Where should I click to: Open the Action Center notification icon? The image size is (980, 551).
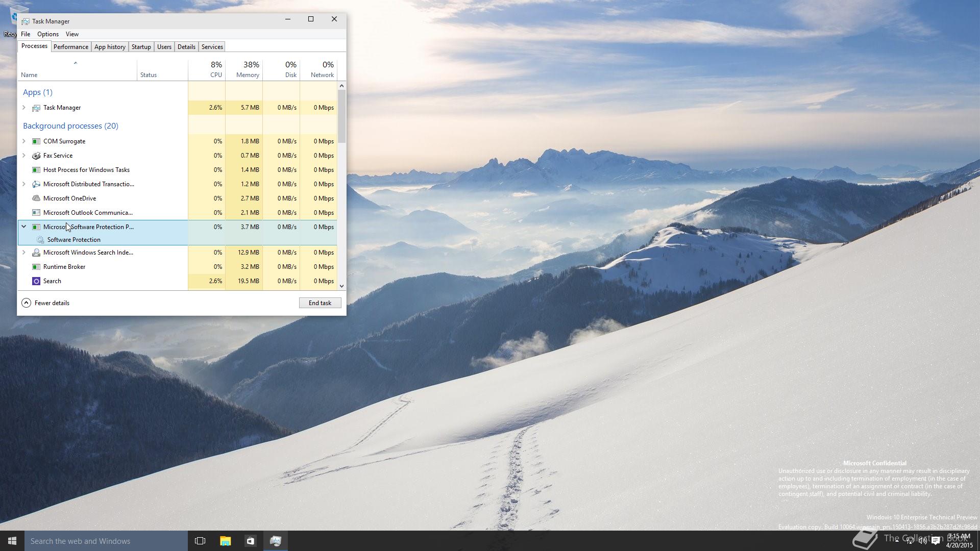pos(936,541)
